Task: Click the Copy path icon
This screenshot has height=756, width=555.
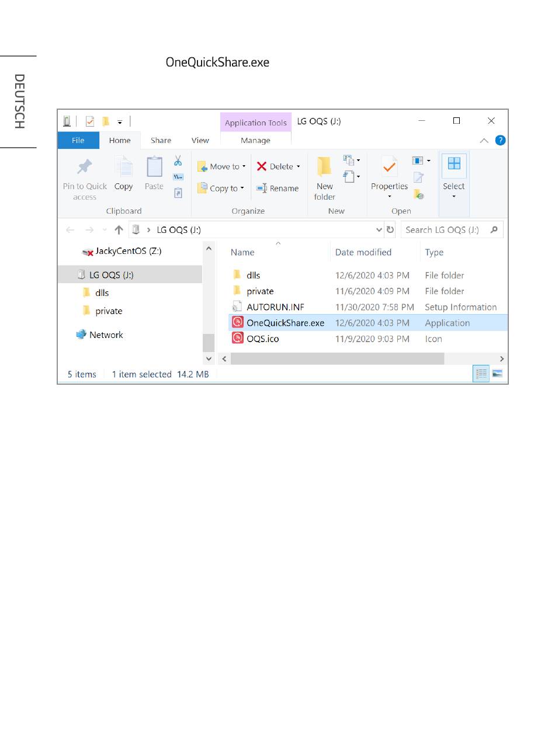Action: point(178,177)
